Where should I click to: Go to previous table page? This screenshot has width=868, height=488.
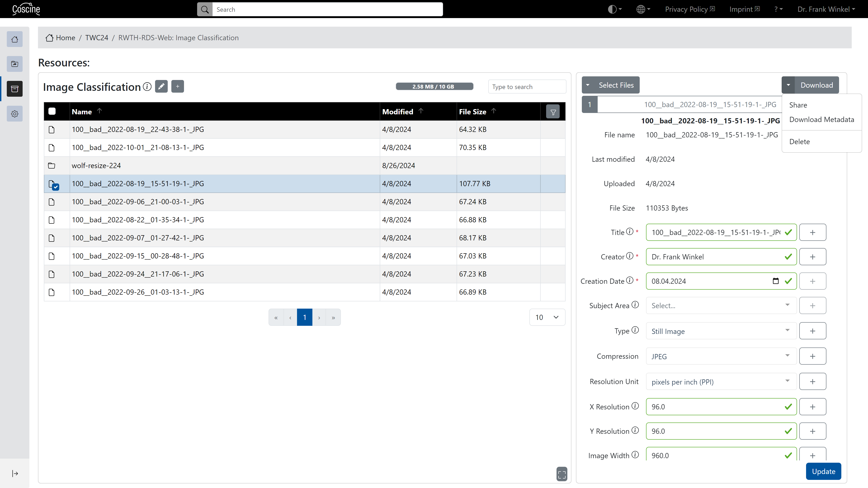290,317
